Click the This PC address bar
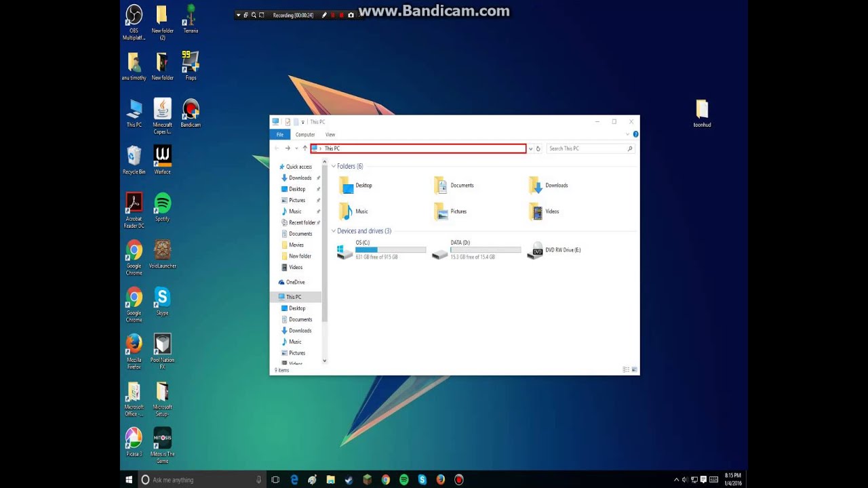The width and height of the screenshot is (868, 488). tap(418, 148)
